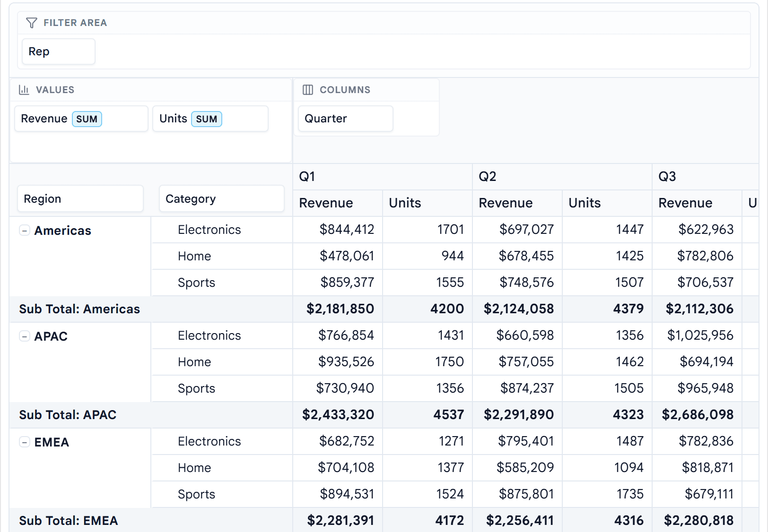Select the Rep filter field chip
Screen dimensions: 768x532
59,51
